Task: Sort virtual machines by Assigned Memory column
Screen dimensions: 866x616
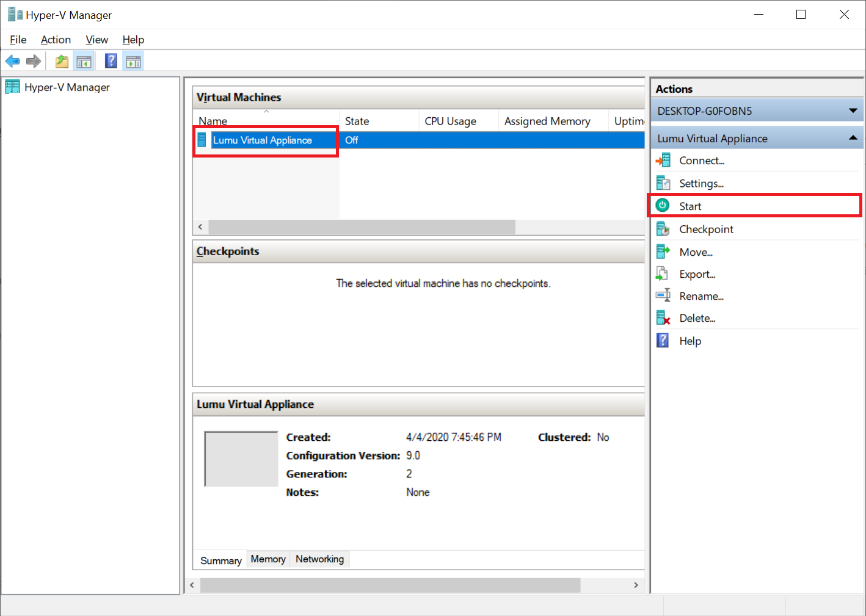Action: click(x=554, y=121)
